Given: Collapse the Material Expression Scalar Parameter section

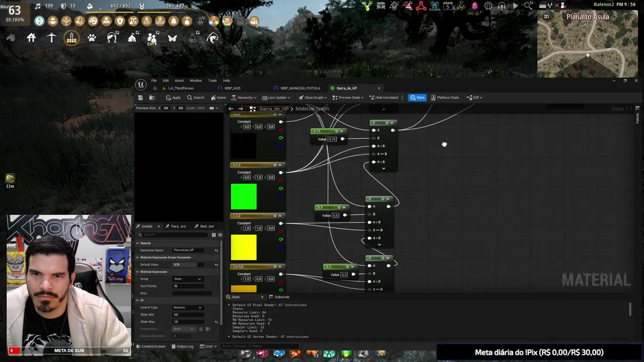Looking at the screenshot, I should [137, 257].
